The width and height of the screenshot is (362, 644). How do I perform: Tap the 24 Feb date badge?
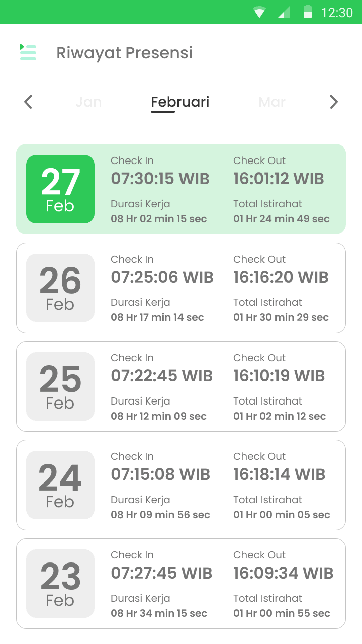(x=60, y=485)
